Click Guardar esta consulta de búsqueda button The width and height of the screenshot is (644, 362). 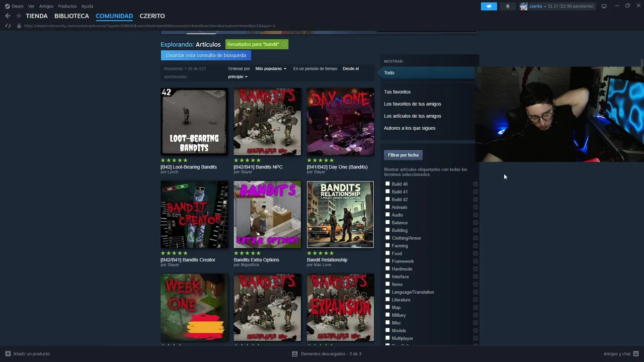pos(206,55)
